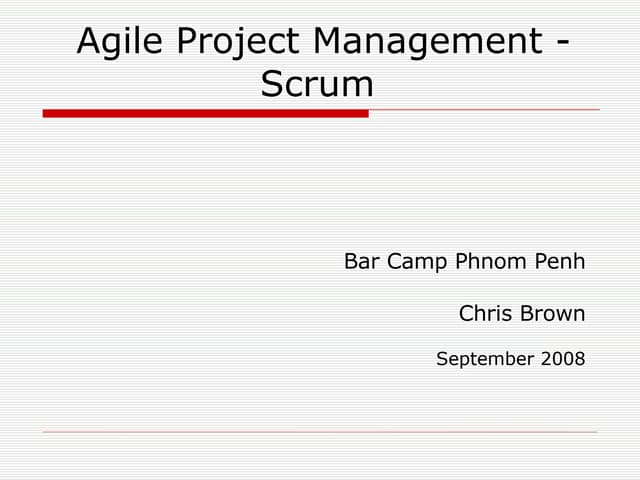Select the word "Scrum" in the title
640x480 pixels.
point(317,85)
